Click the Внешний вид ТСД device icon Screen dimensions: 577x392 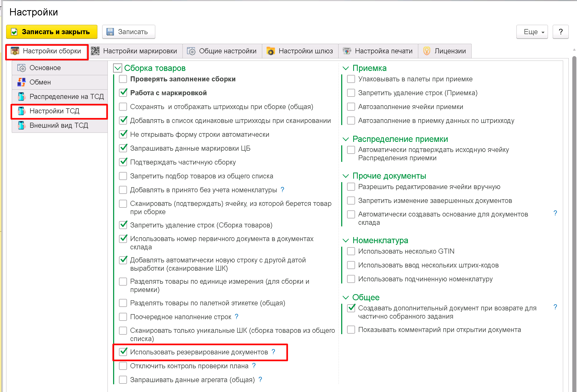22,125
